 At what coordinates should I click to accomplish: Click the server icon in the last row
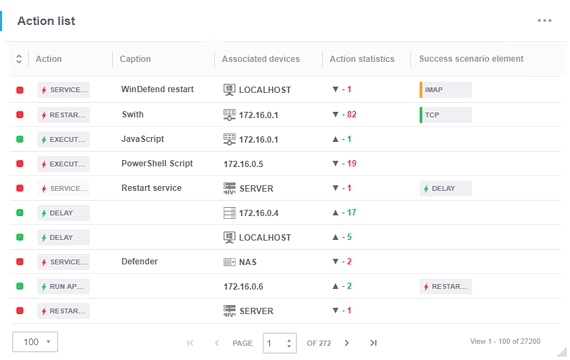tap(229, 311)
